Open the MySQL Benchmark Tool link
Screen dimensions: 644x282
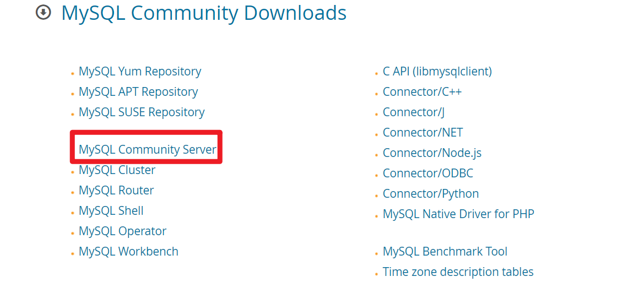(445, 252)
